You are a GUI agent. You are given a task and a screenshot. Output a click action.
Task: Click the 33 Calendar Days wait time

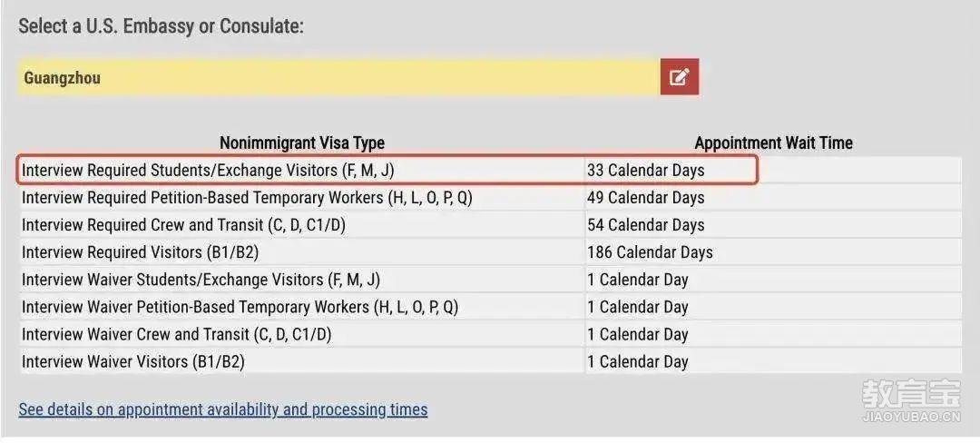pos(646,171)
